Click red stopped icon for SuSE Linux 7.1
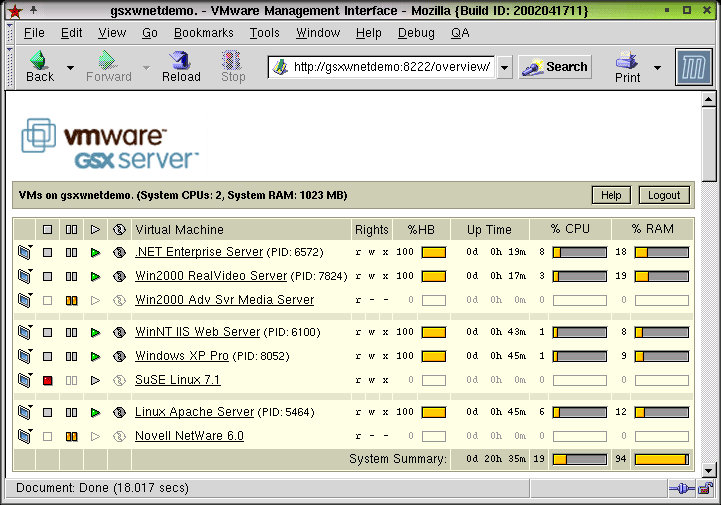 click(47, 380)
